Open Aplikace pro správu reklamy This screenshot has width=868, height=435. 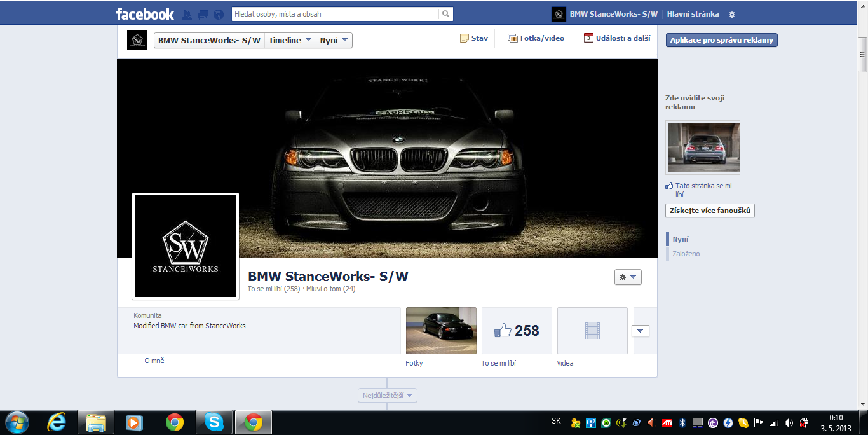point(722,40)
